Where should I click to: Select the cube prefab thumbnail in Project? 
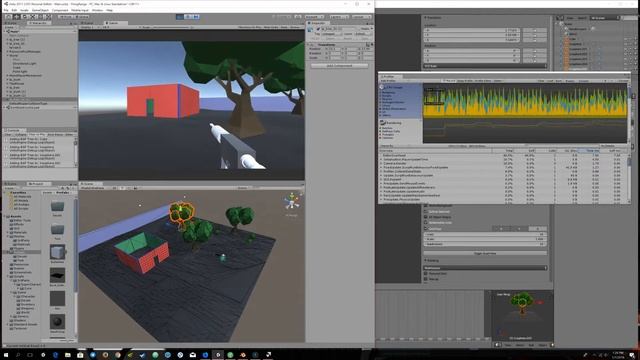tap(58, 252)
